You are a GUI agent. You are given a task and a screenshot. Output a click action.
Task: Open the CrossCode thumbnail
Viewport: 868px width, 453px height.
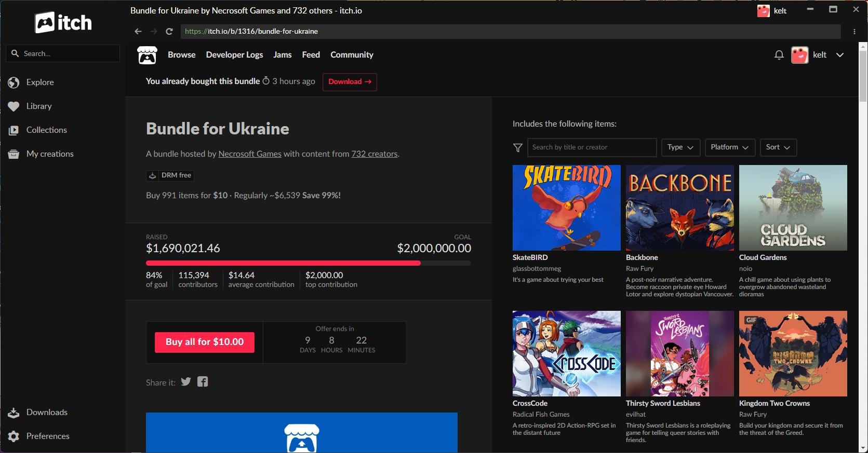tap(567, 353)
